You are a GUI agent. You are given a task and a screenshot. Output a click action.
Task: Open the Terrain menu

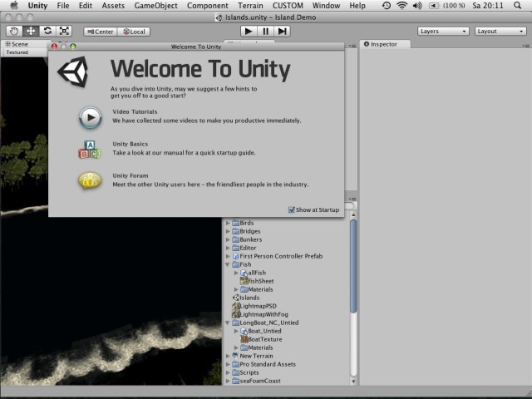click(x=250, y=6)
